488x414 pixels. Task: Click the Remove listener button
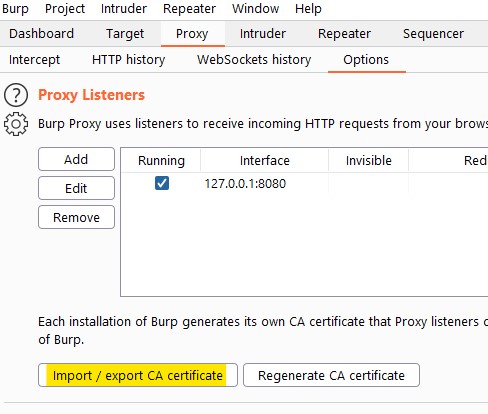76,217
